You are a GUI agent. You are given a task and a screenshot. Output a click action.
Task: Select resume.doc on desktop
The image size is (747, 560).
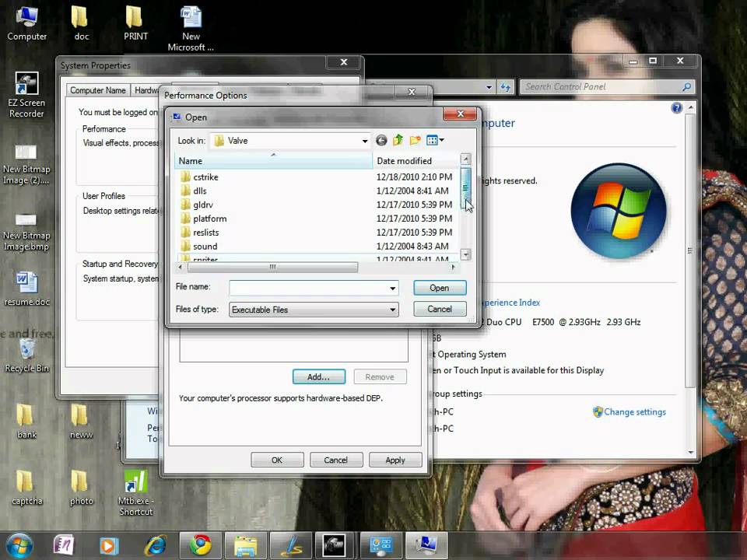point(26,289)
